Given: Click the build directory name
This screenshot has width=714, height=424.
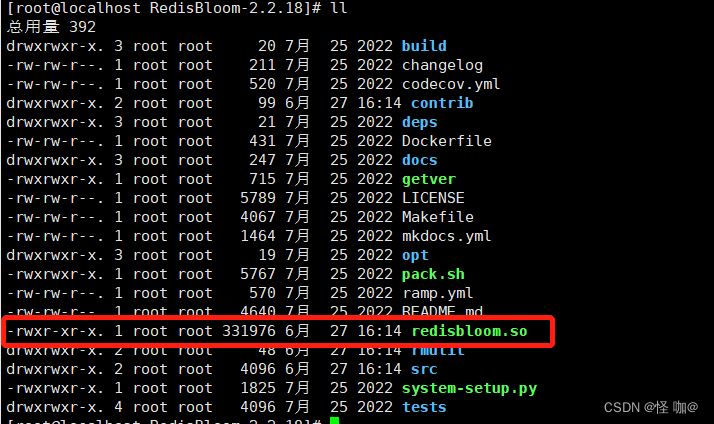Looking at the screenshot, I should tap(424, 46).
